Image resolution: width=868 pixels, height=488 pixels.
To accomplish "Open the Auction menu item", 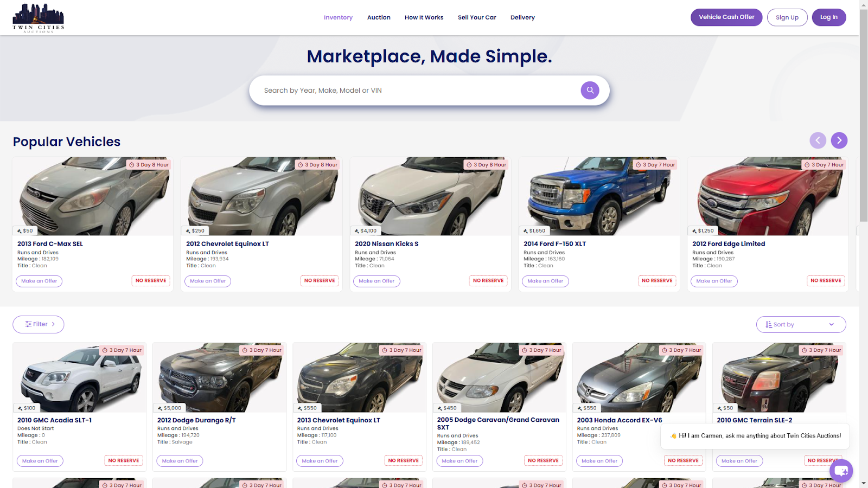I will coord(379,17).
